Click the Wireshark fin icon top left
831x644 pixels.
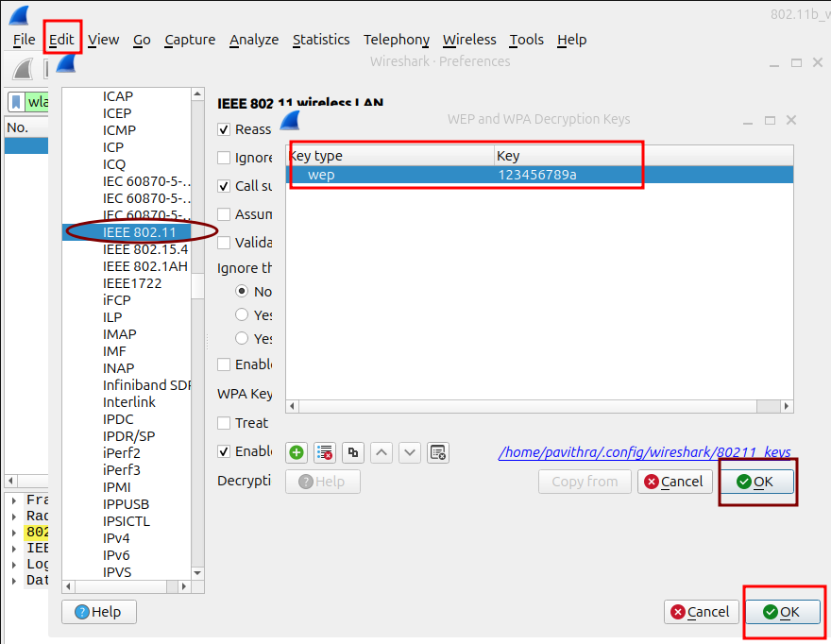tap(17, 13)
